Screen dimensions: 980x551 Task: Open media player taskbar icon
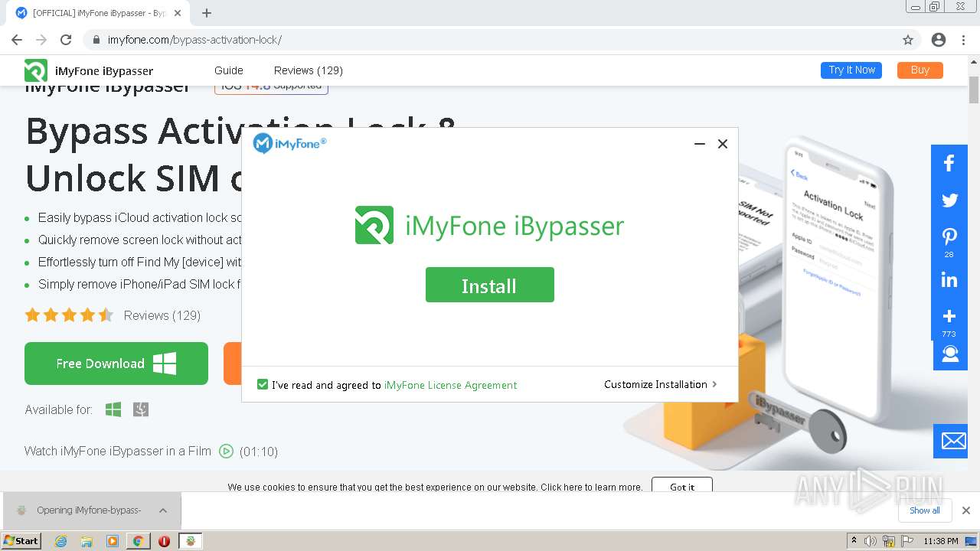click(x=113, y=541)
